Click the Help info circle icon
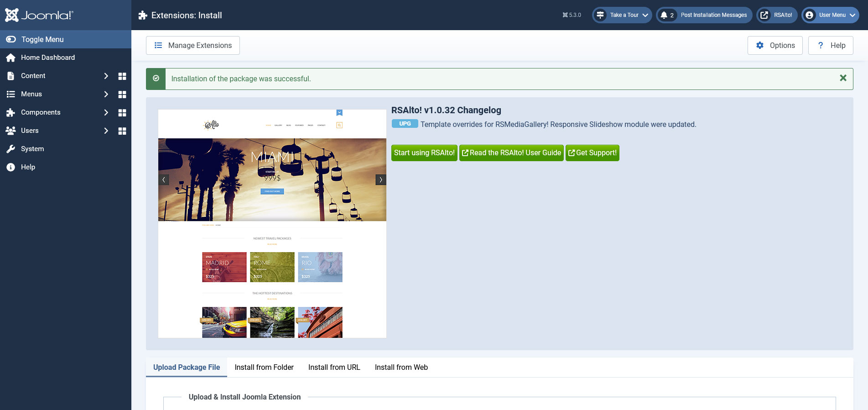The width and height of the screenshot is (868, 410). (x=10, y=167)
